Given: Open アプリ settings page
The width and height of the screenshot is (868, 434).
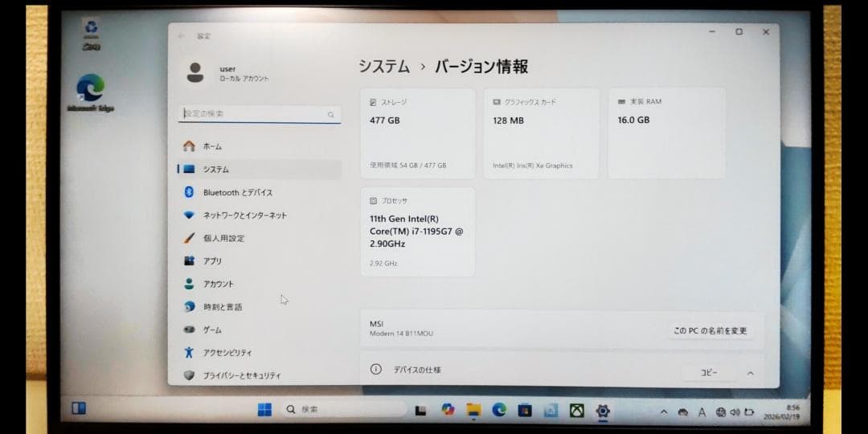Looking at the screenshot, I should coord(259,261).
